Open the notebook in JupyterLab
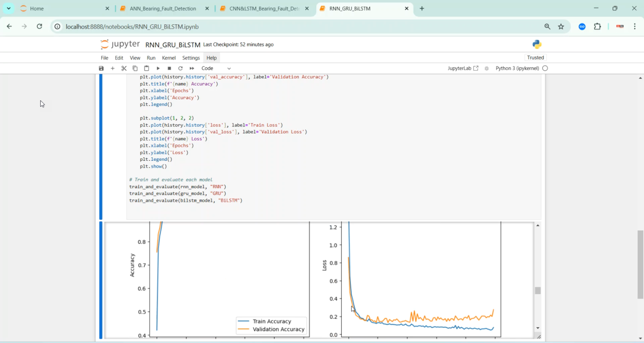The image size is (644, 343). coord(463,68)
